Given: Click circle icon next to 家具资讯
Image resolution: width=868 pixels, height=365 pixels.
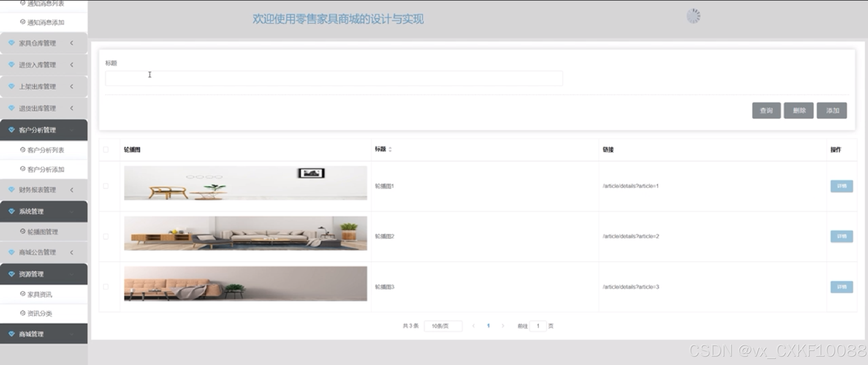Looking at the screenshot, I should 23,294.
